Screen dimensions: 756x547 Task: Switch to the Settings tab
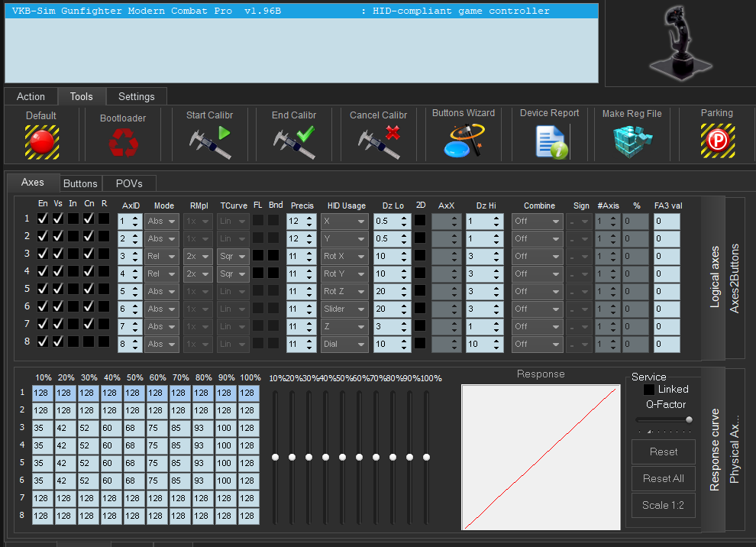coord(136,96)
